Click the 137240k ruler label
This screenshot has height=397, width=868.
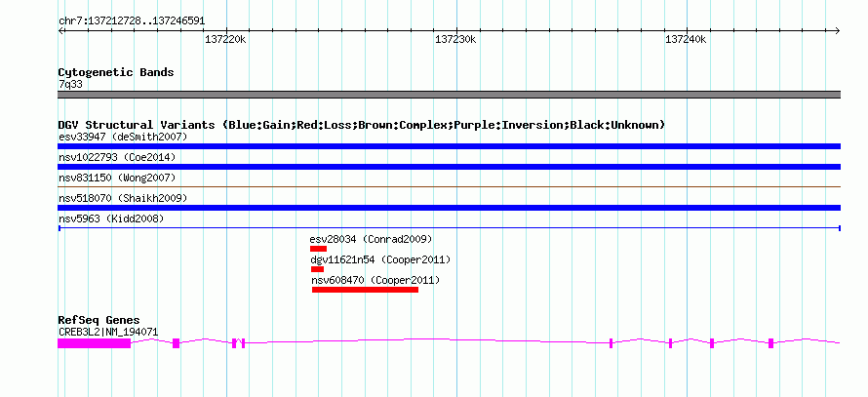pyautogui.click(x=686, y=39)
